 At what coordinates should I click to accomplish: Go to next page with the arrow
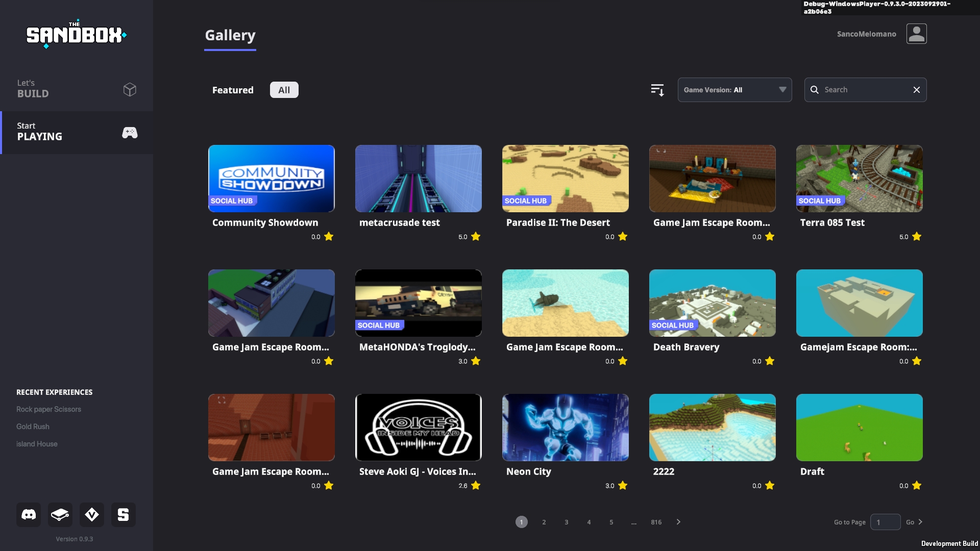[x=678, y=522]
